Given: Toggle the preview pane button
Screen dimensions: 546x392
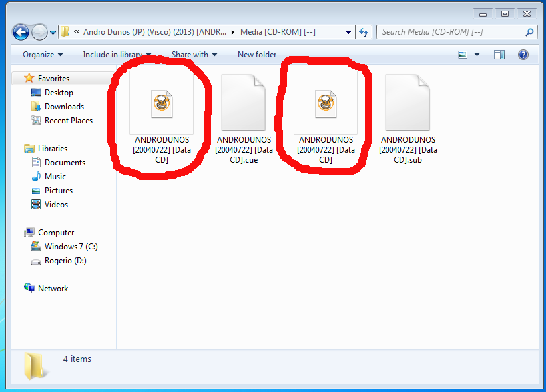Looking at the screenshot, I should click(x=499, y=55).
